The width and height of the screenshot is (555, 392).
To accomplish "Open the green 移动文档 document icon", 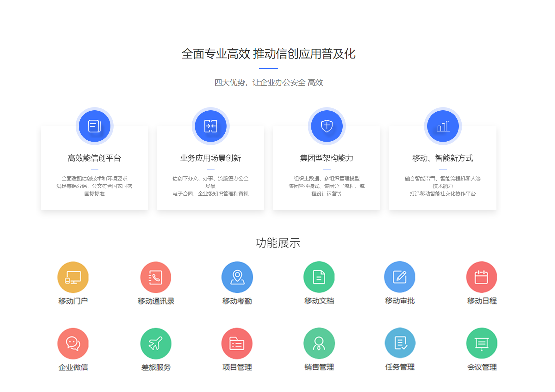I will (x=319, y=277).
